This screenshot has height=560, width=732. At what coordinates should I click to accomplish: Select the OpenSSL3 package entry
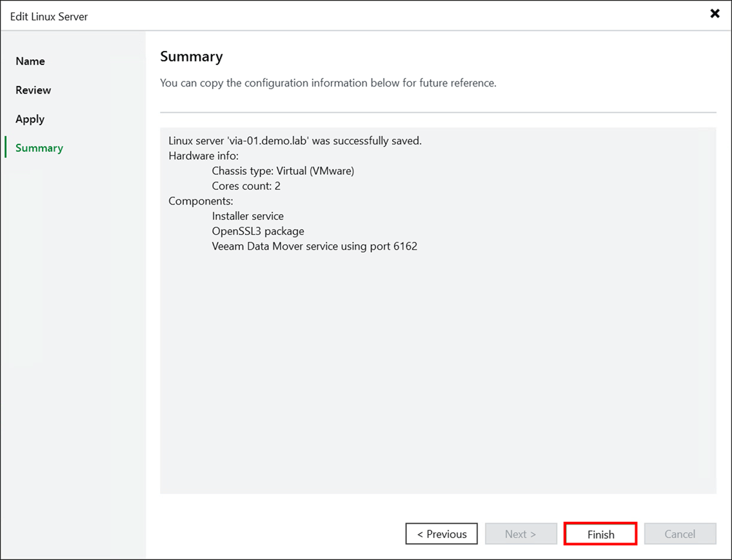pos(258,231)
